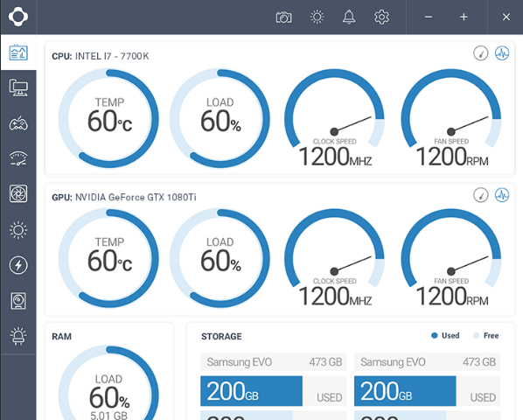Minimize the window with the minus button
Screen dimensions: 523x420
pos(429,17)
